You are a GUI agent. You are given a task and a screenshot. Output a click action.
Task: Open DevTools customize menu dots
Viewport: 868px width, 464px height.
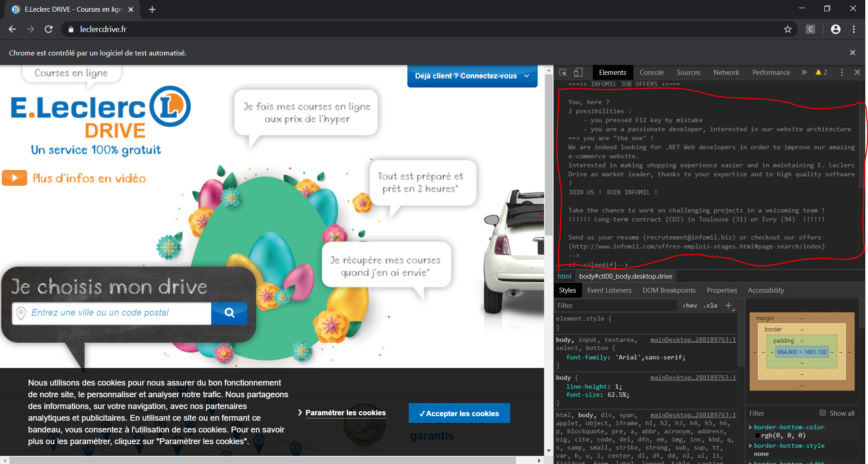tap(841, 73)
